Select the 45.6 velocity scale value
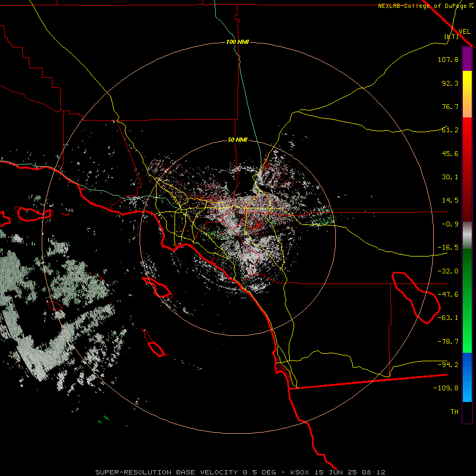Screen dimensions: 476x476 tap(450, 153)
